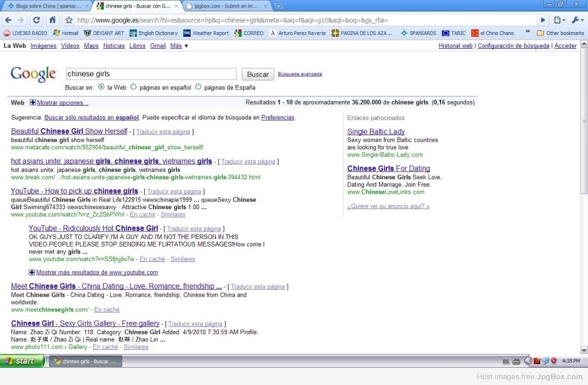Select "páginas en español" radio button
588x385 pixels.
coord(134,87)
